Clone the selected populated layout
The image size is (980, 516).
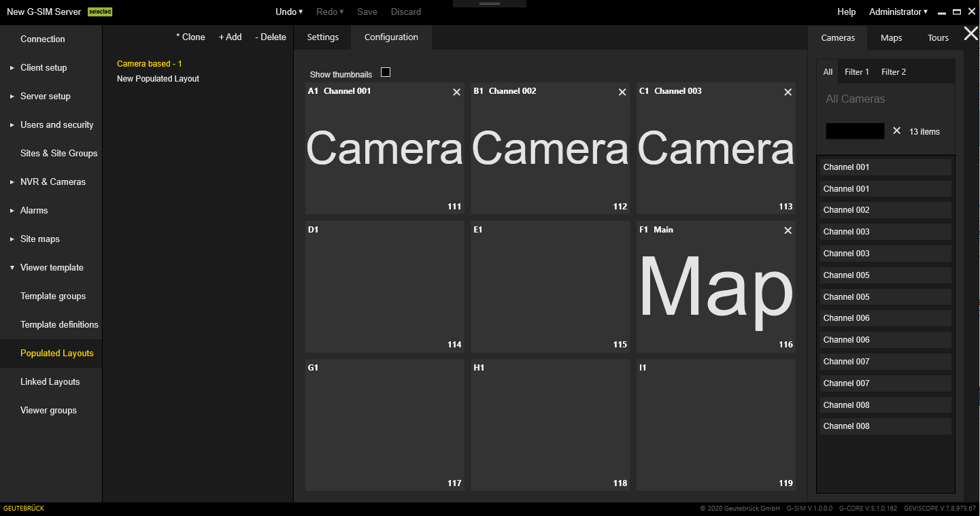190,37
